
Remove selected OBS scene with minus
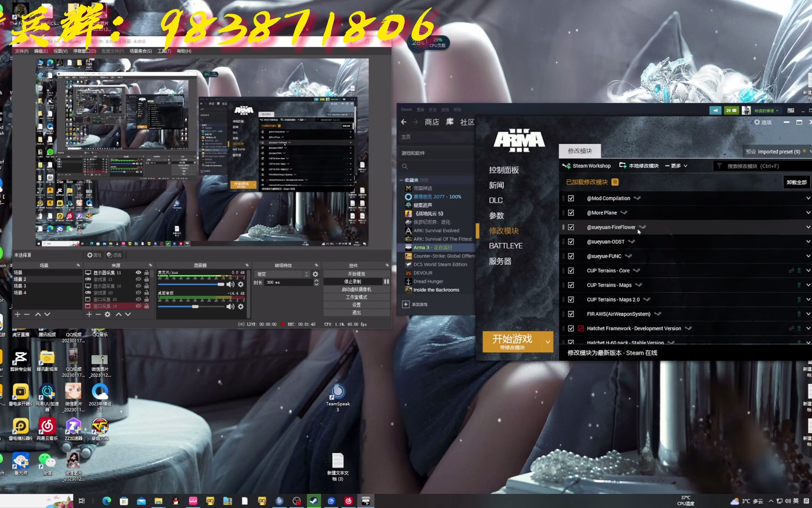[x=27, y=314]
